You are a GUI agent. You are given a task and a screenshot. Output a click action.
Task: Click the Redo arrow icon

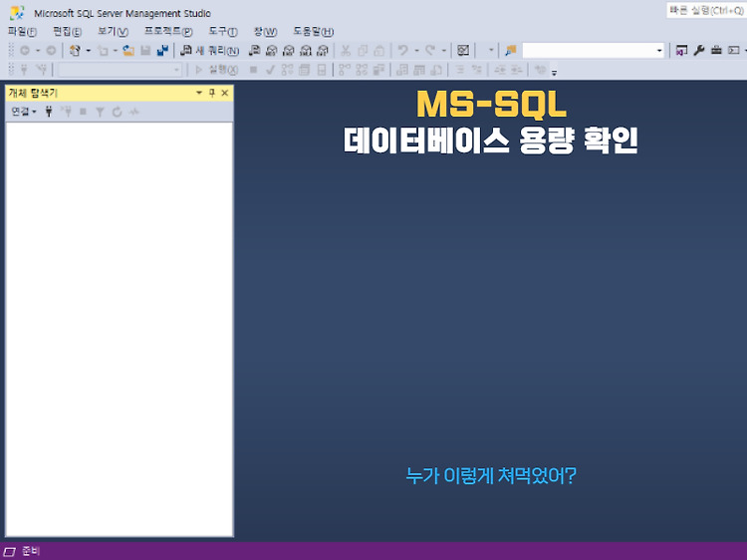(430, 50)
